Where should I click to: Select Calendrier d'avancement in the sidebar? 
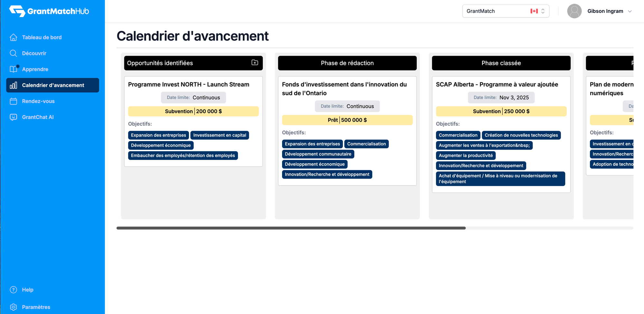pyautogui.click(x=53, y=85)
